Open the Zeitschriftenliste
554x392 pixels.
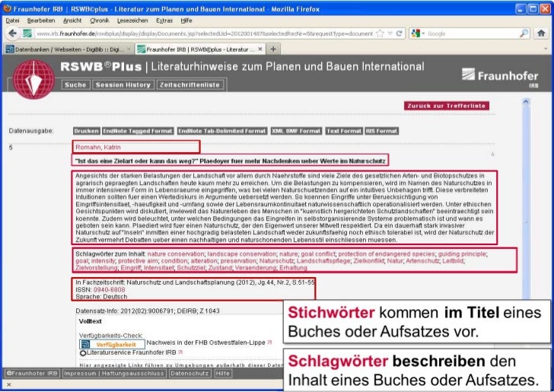189,84
